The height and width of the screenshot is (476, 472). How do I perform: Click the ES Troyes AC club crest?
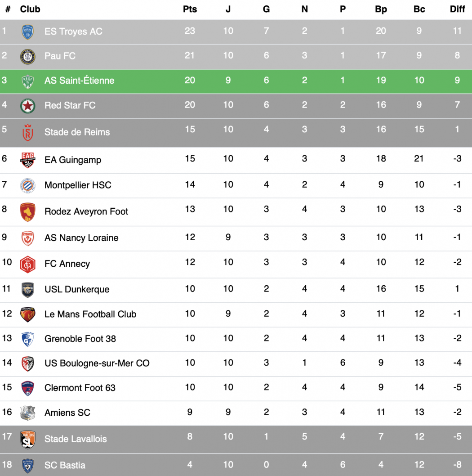(x=28, y=31)
